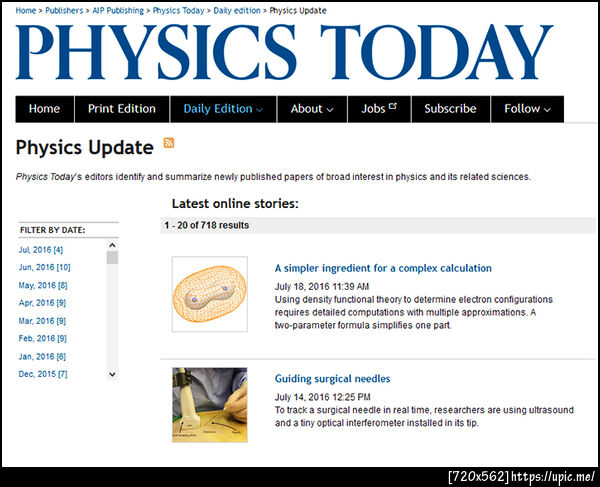
Task: Click the 'July 18, 2016 11:39 AM' timestamp
Action: [322, 287]
